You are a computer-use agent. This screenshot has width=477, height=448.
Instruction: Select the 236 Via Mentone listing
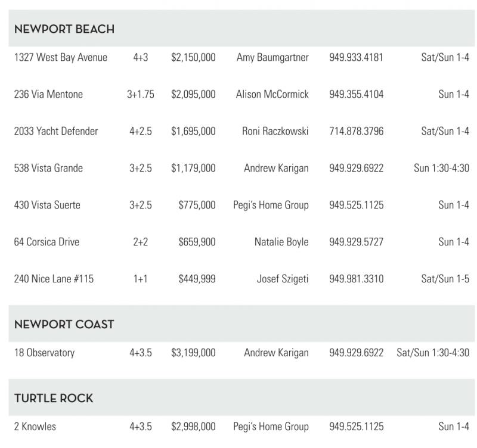[x=48, y=95]
